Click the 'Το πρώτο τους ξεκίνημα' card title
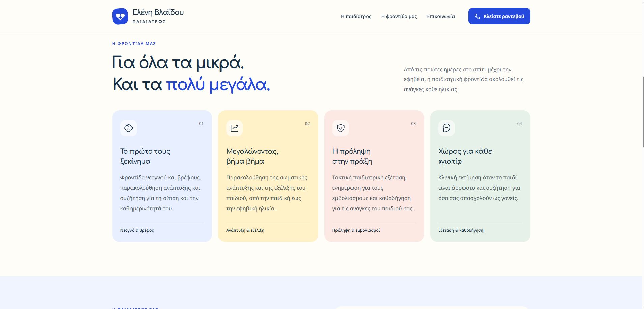644x309 pixels. (x=145, y=156)
